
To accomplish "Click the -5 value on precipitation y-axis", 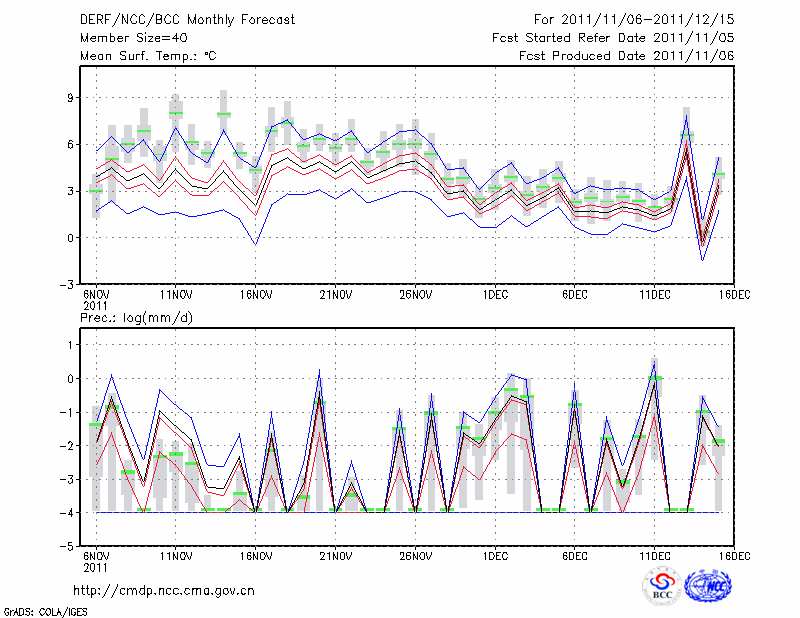I will (68, 547).
